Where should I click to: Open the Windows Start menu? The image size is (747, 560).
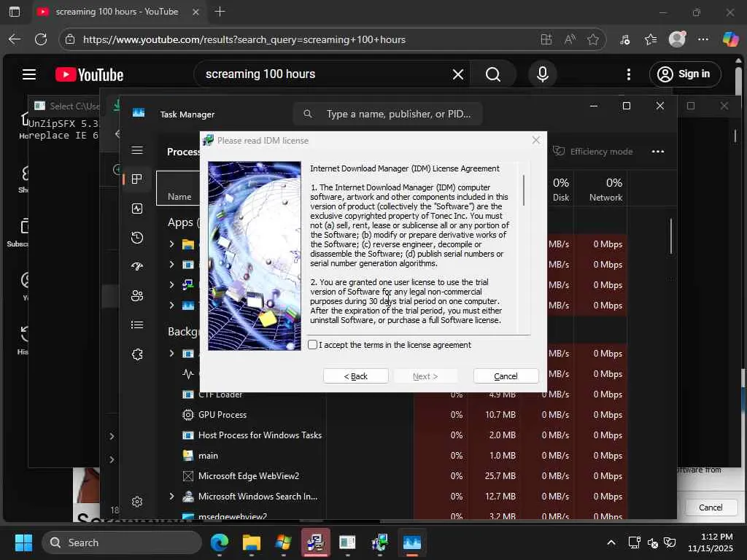23,542
